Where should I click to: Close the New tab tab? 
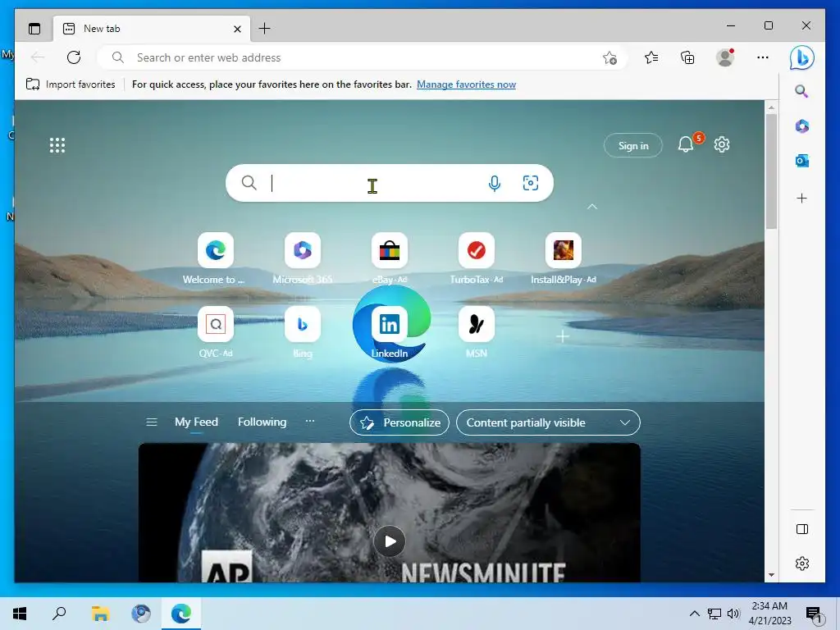(237, 29)
